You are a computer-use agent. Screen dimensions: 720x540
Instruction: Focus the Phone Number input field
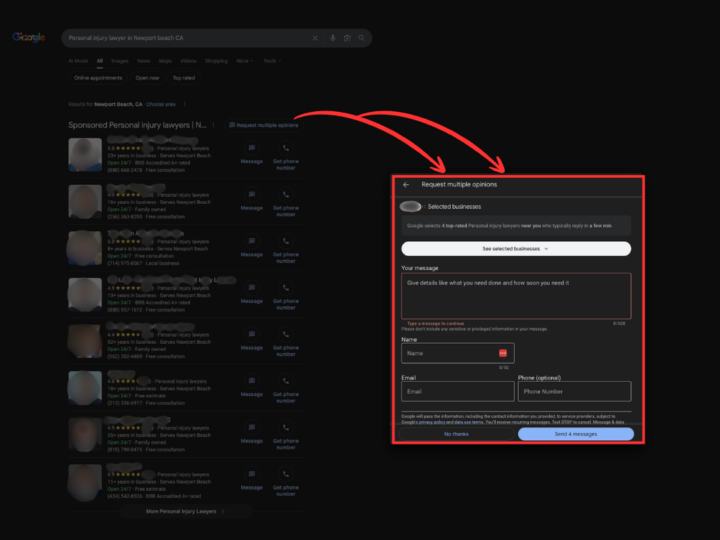(574, 392)
